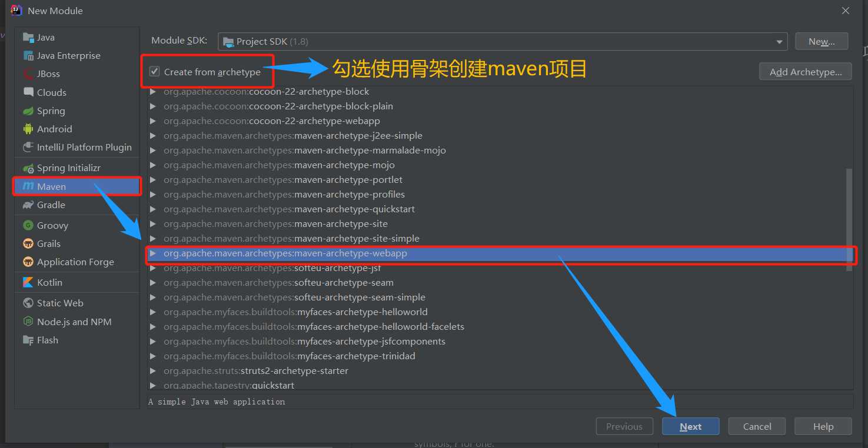The height and width of the screenshot is (448, 868).
Task: Select Android module type
Action: tap(77, 129)
